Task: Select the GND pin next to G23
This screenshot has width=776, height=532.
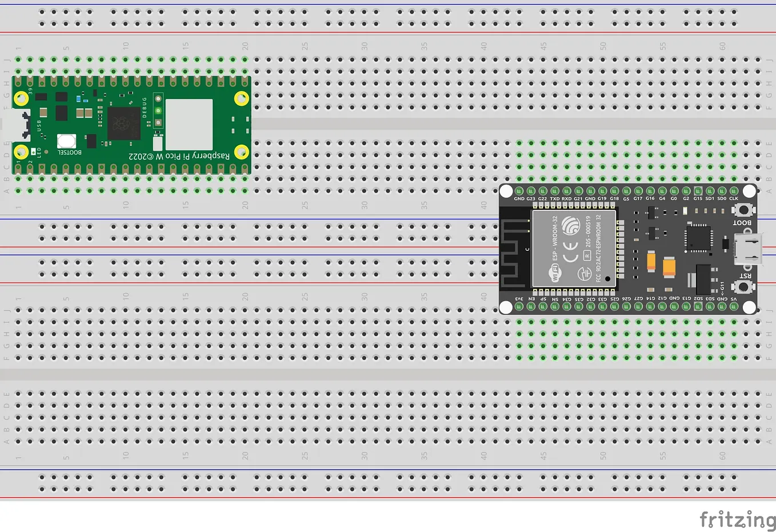Action: tap(518, 190)
